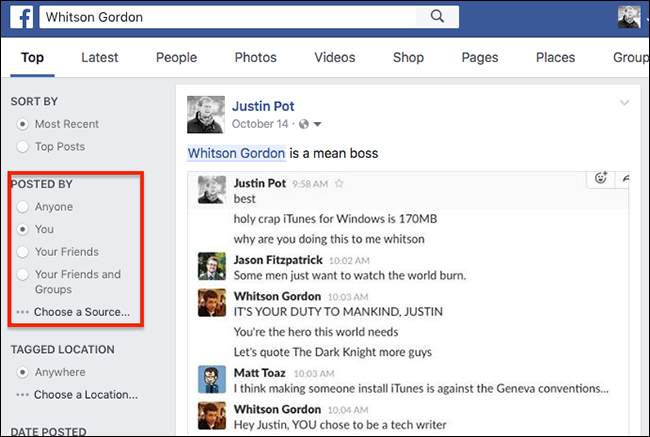Switch to the Videos tab
Screen dimensions: 650x437
[335, 57]
